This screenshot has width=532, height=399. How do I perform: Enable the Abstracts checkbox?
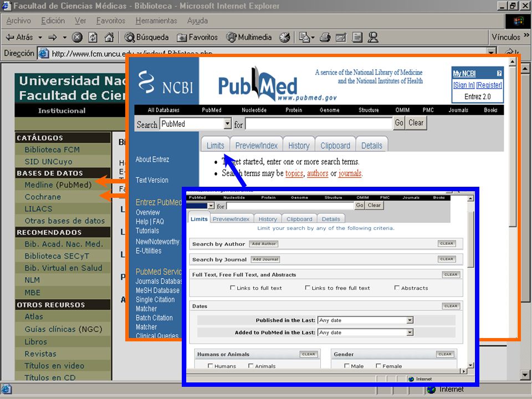(397, 288)
